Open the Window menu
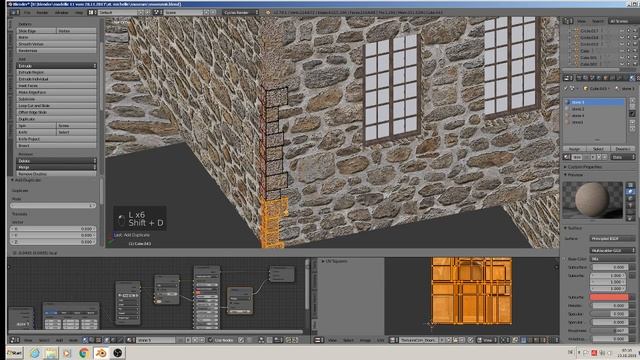The width and height of the screenshot is (640, 360). [x=62, y=13]
